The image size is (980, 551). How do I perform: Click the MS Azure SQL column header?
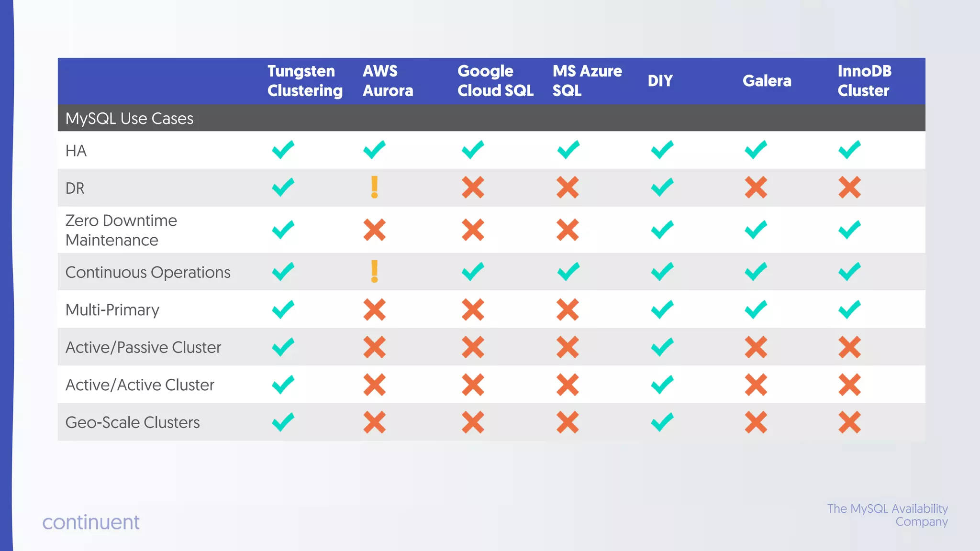click(x=587, y=81)
